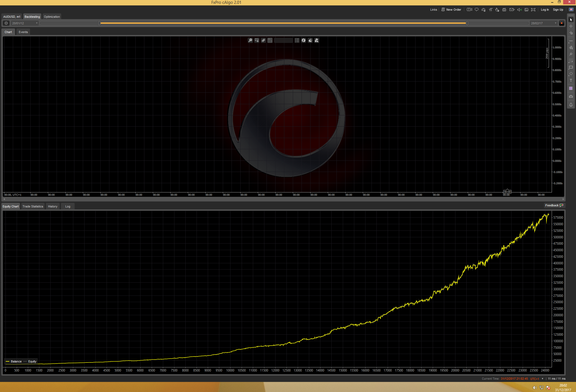Open the Trade Statistics tab
The height and width of the screenshot is (392, 576).
point(33,206)
